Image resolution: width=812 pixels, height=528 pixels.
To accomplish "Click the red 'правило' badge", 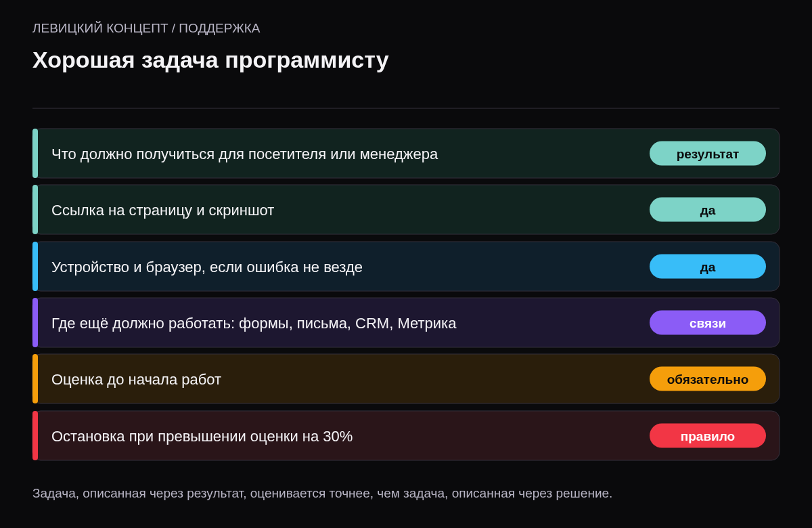I will [x=708, y=436].
